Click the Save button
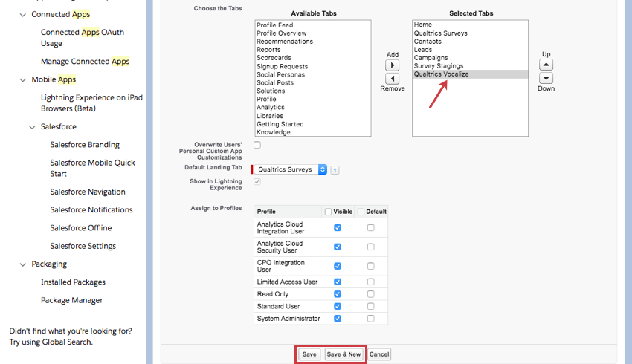 [x=309, y=354]
